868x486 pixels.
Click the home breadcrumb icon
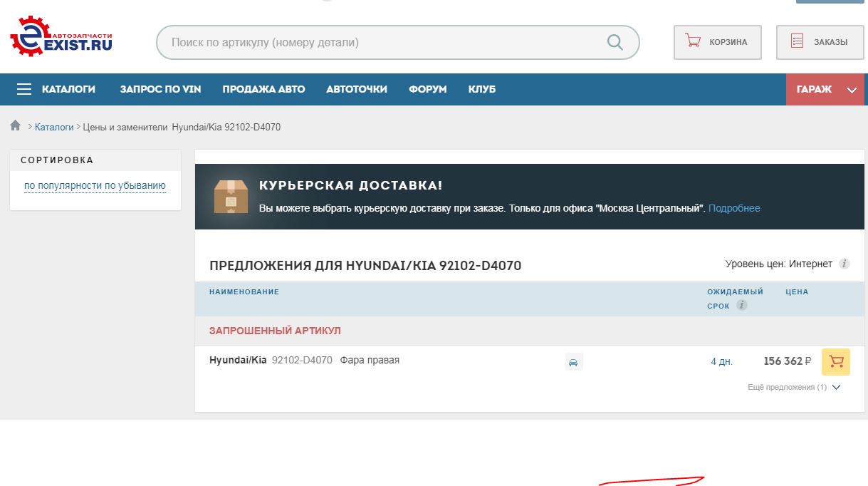[16, 126]
